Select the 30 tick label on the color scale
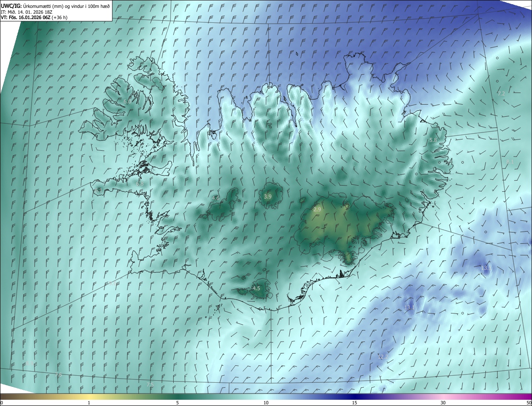The height and width of the screenshot is (406, 532). [443, 403]
